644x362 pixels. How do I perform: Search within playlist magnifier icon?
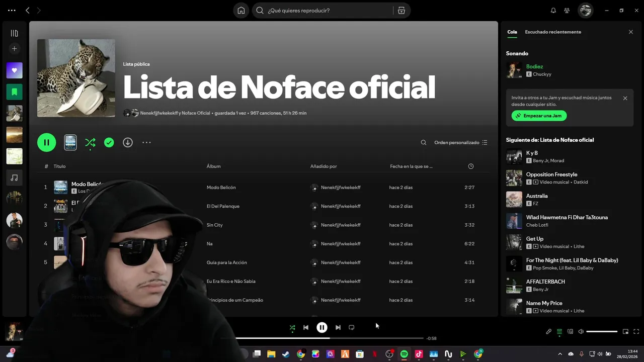424,143
